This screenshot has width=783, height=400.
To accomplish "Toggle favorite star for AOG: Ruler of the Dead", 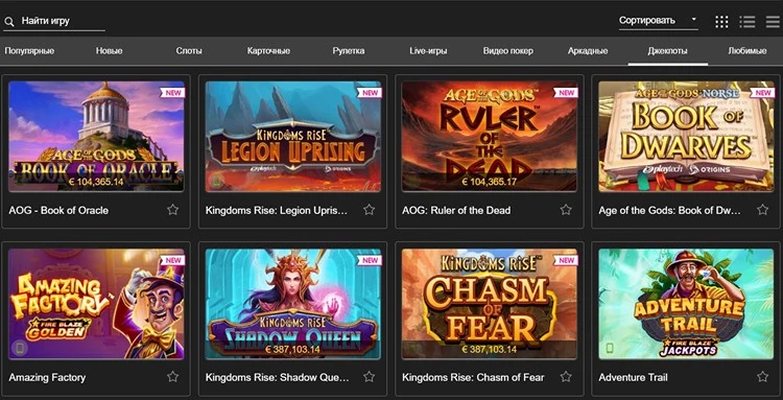I will click(566, 210).
